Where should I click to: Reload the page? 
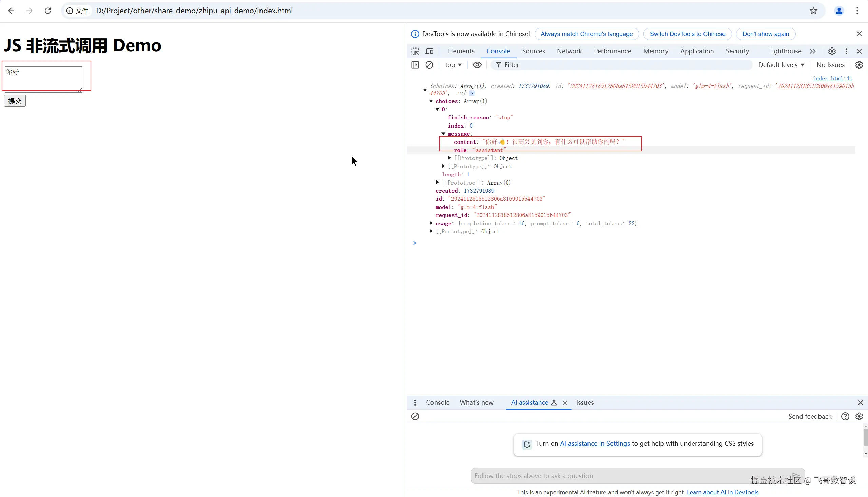point(48,11)
